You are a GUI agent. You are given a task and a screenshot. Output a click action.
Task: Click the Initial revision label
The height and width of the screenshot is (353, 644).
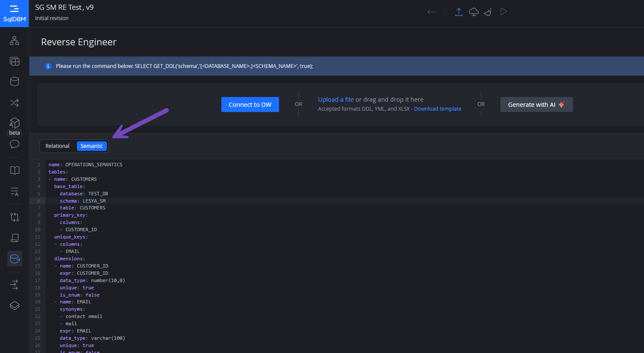click(52, 18)
